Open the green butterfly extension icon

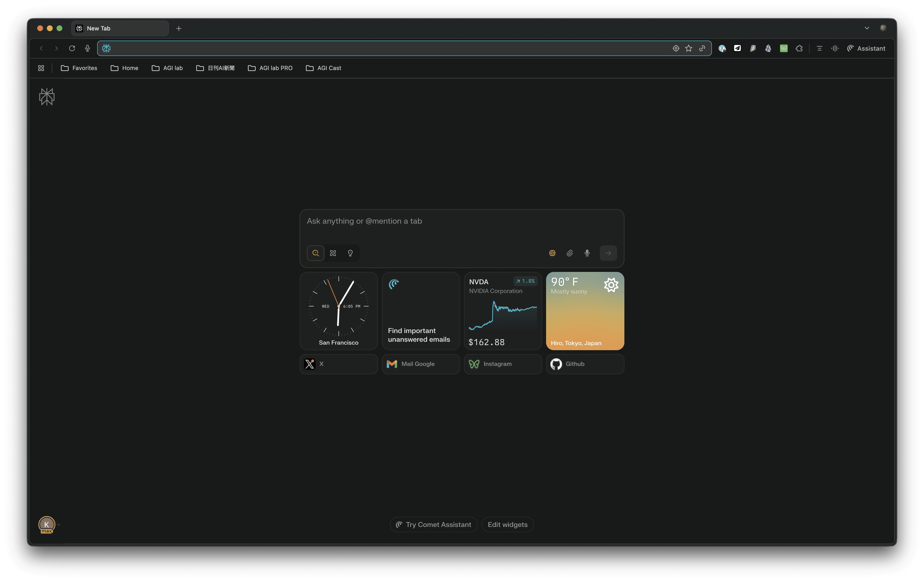[784, 48]
